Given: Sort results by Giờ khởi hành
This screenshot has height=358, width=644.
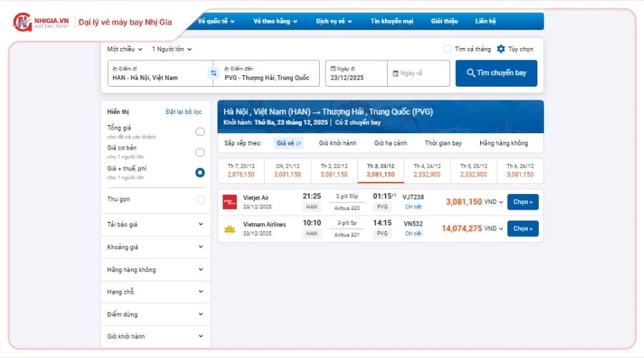Looking at the screenshot, I should (x=338, y=143).
